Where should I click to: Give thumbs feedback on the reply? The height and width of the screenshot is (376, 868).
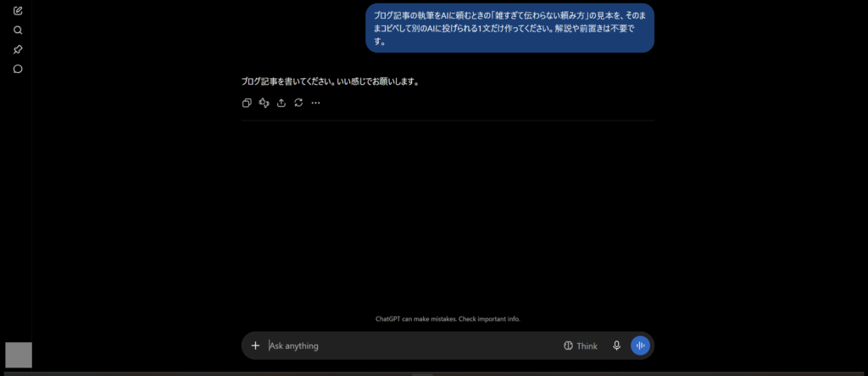point(264,103)
